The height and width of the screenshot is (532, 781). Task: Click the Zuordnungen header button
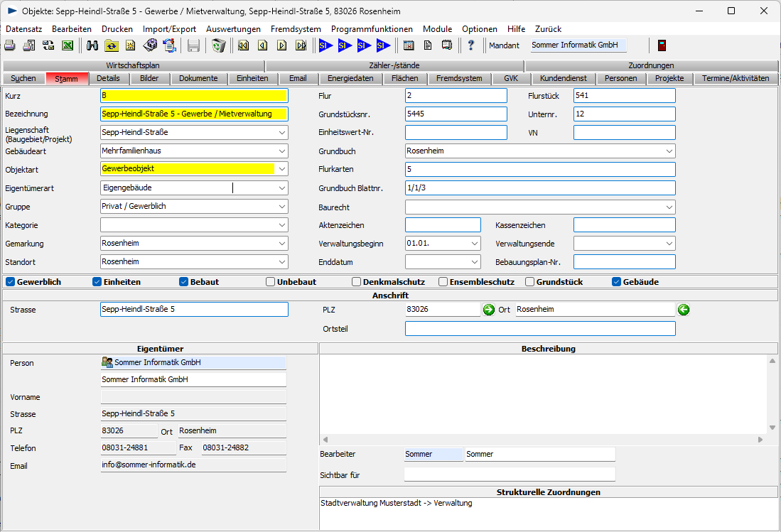(x=651, y=65)
